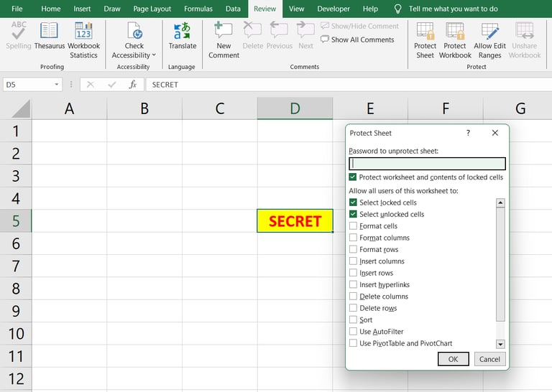The image size is (552, 392).
Task: Check the Sort option
Action: pos(353,319)
